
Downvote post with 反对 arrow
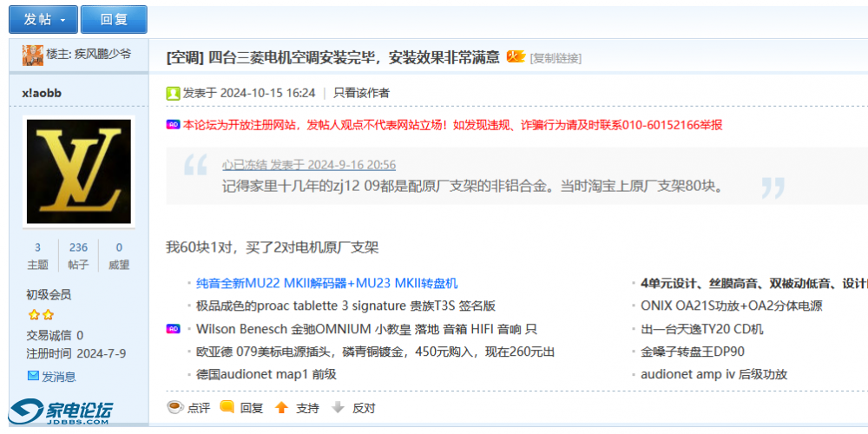click(339, 407)
